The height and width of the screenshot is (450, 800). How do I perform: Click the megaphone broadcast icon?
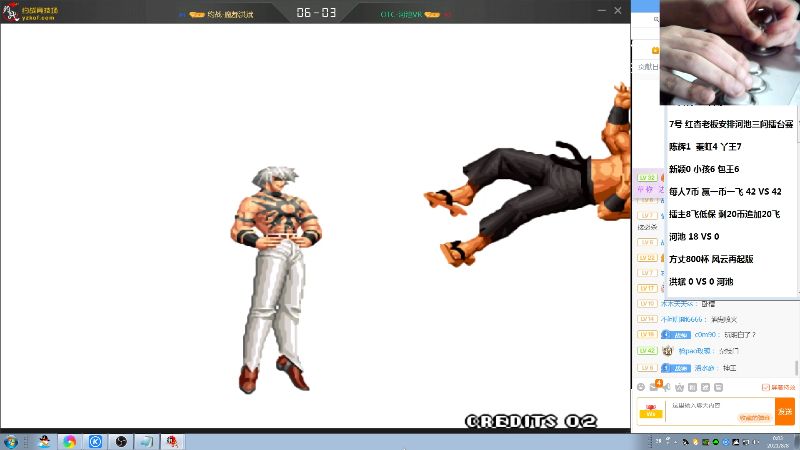667,387
